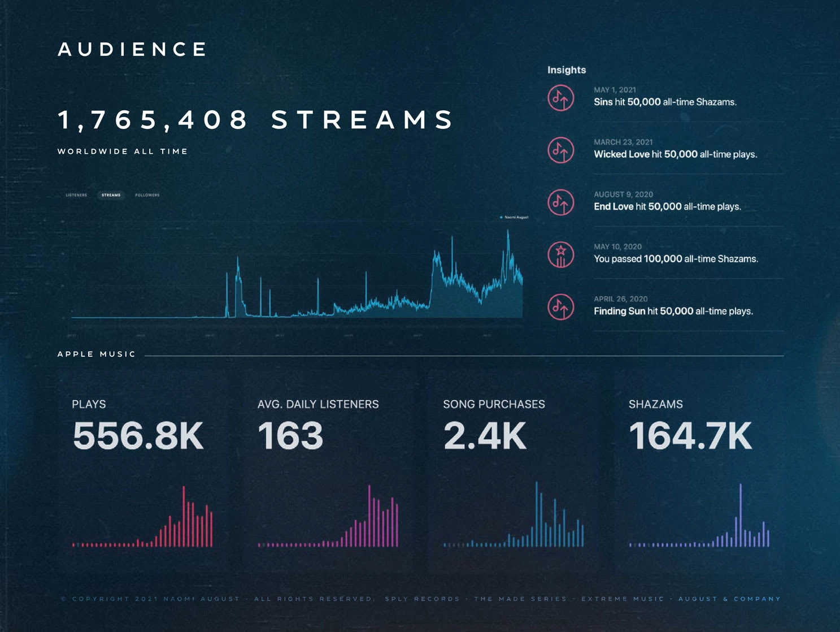Image resolution: width=840 pixels, height=632 pixels.
Task: Click the Insights heading
Action: pyautogui.click(x=567, y=70)
